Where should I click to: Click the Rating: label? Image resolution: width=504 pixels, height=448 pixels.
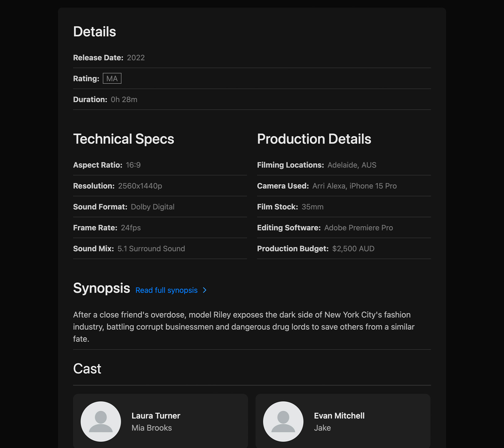(86, 79)
